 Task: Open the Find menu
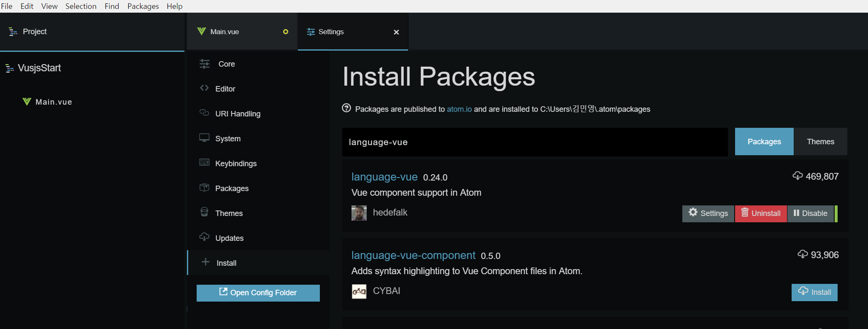click(x=112, y=6)
